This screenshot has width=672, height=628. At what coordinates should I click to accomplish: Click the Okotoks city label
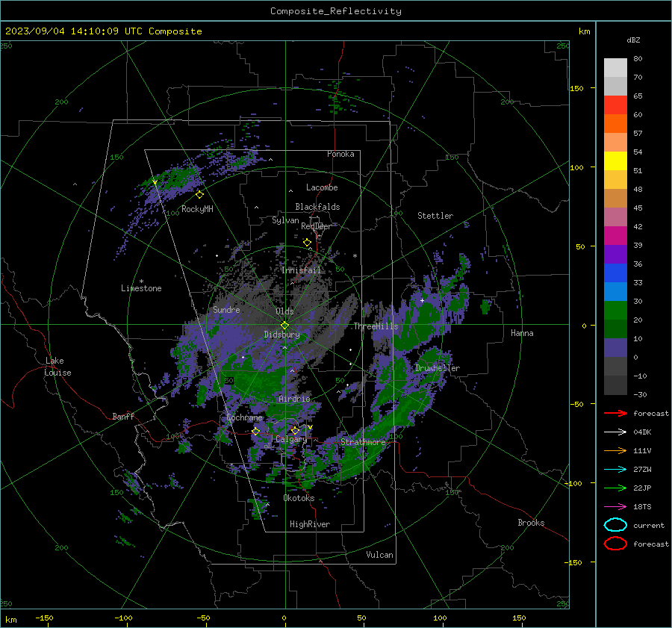[299, 497]
